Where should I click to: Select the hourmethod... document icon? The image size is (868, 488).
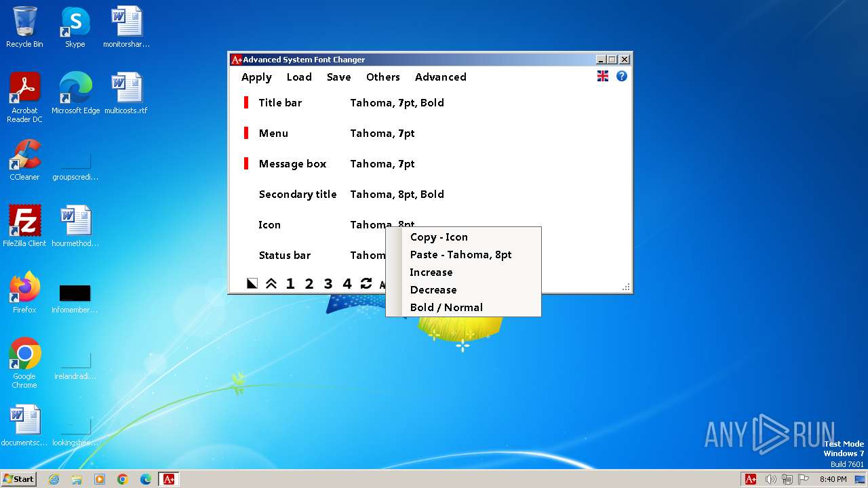(x=75, y=226)
